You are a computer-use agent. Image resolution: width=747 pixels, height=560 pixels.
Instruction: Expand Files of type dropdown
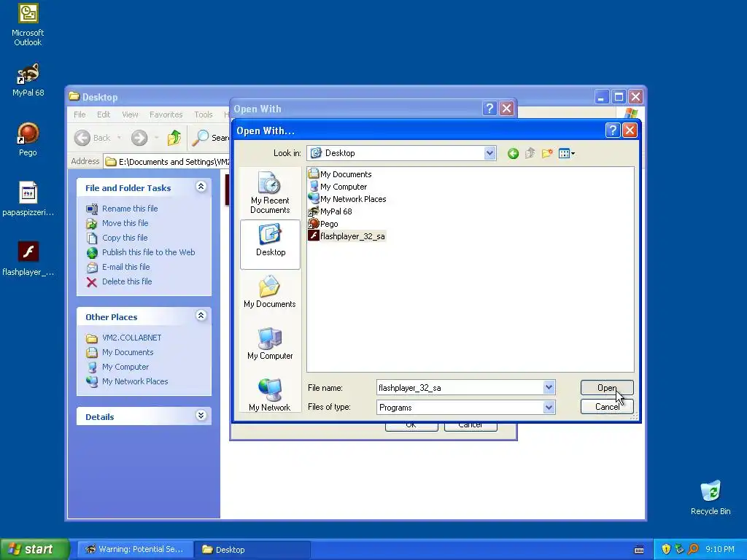pos(549,408)
